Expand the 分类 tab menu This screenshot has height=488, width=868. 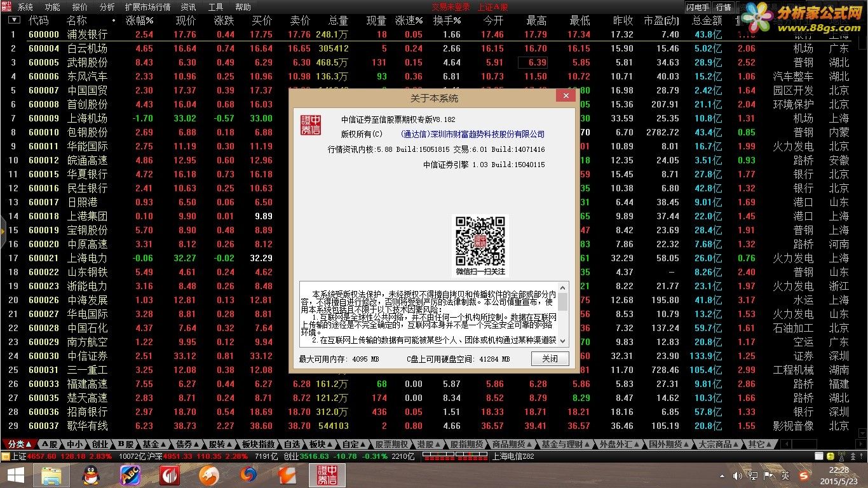(x=18, y=444)
